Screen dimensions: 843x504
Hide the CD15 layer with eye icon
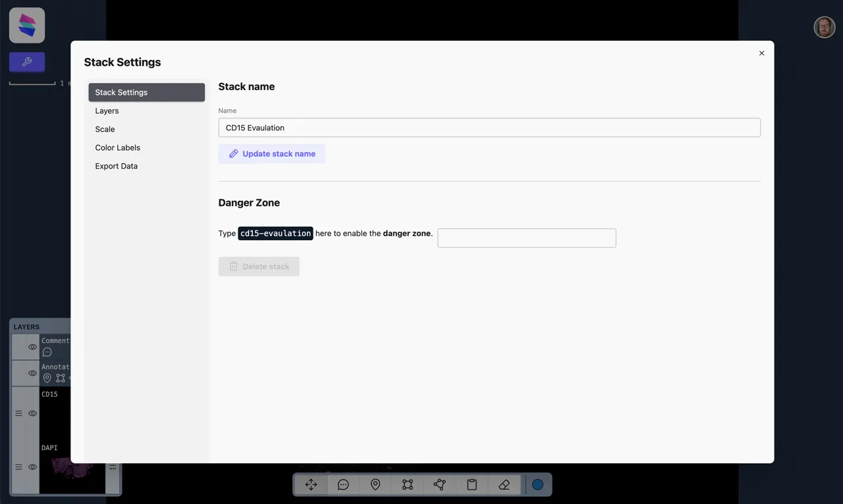[x=32, y=413]
